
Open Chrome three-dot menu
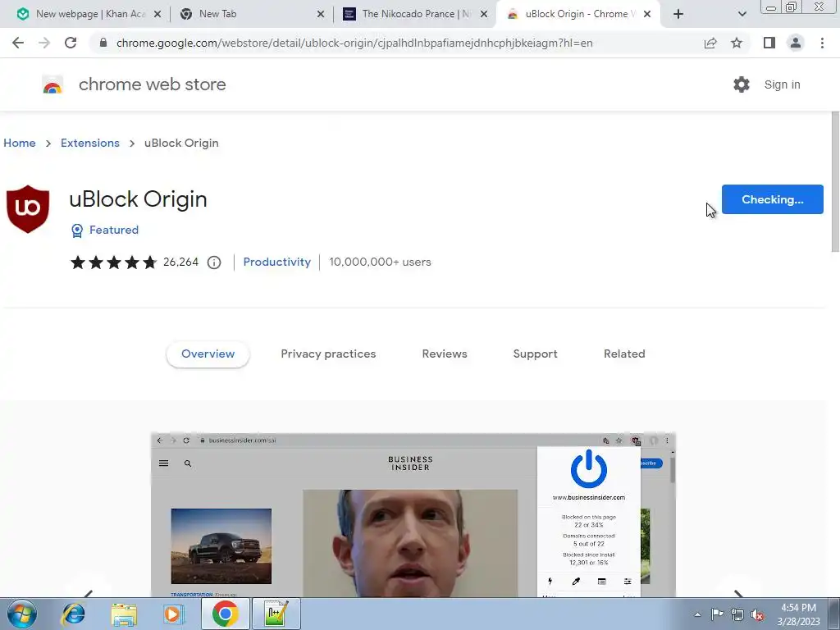[x=822, y=43]
